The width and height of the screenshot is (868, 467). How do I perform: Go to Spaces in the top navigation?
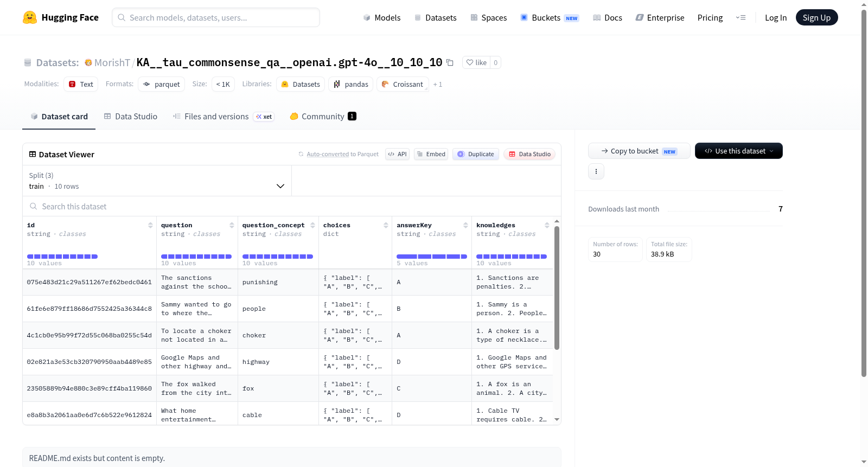488,17
